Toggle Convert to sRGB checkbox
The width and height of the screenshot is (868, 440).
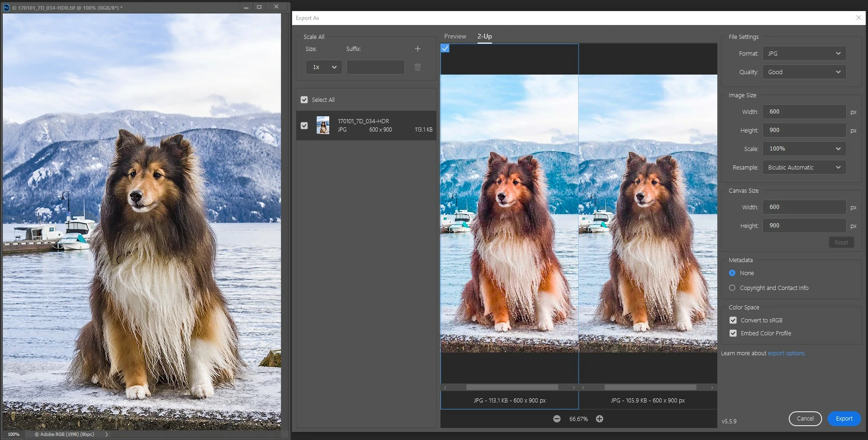pos(733,321)
